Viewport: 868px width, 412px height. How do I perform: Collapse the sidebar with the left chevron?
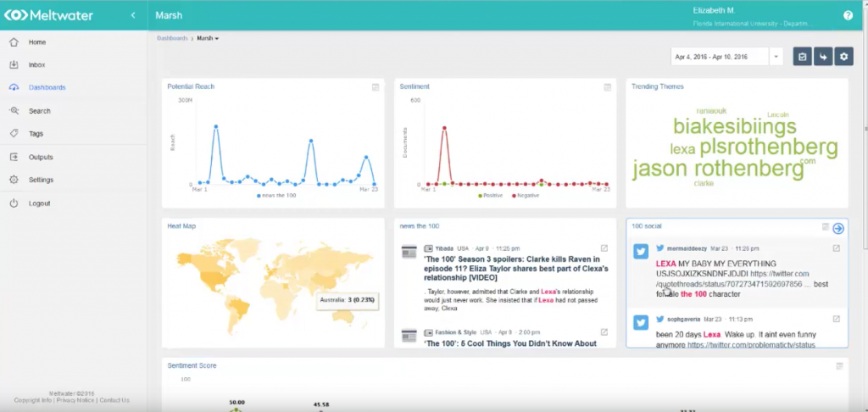pos(133,15)
